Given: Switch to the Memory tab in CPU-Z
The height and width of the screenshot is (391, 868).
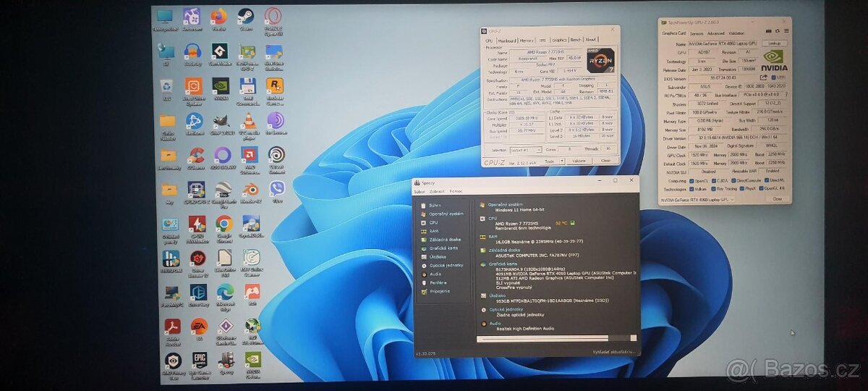Looking at the screenshot, I should [527, 41].
